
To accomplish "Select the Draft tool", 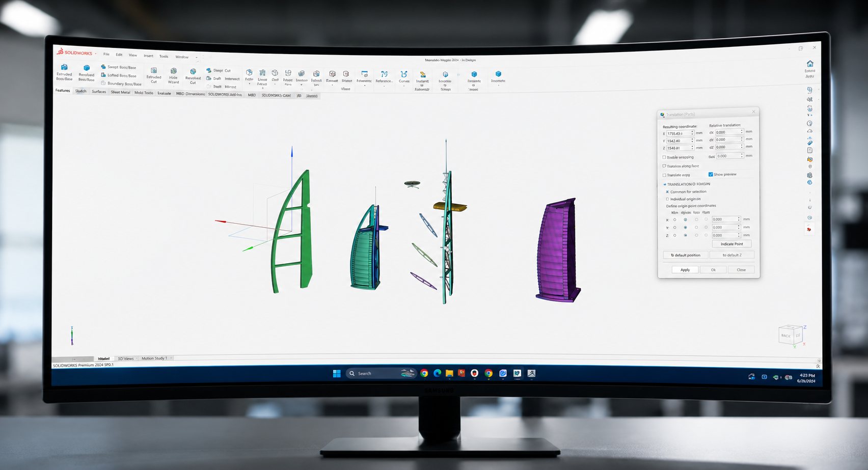I will tap(214, 78).
